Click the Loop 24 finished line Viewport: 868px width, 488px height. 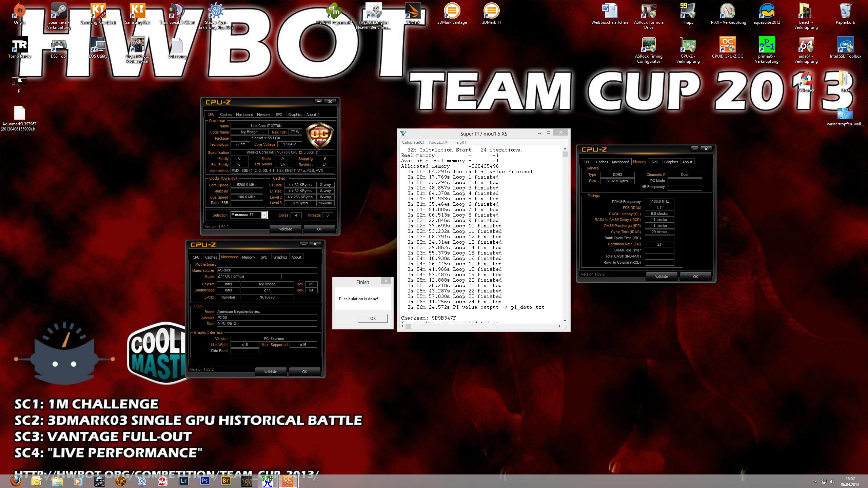click(x=454, y=302)
